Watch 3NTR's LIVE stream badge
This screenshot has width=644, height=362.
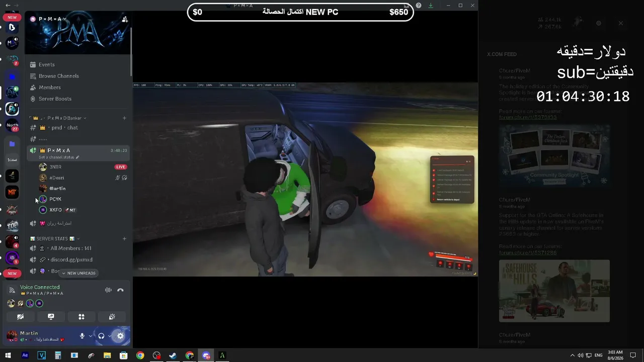click(121, 167)
